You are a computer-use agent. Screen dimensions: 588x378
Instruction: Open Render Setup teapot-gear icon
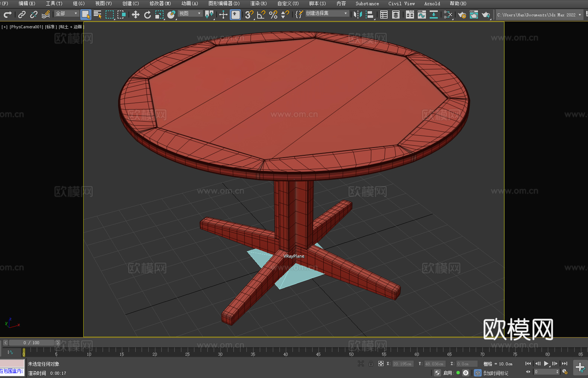tap(462, 15)
